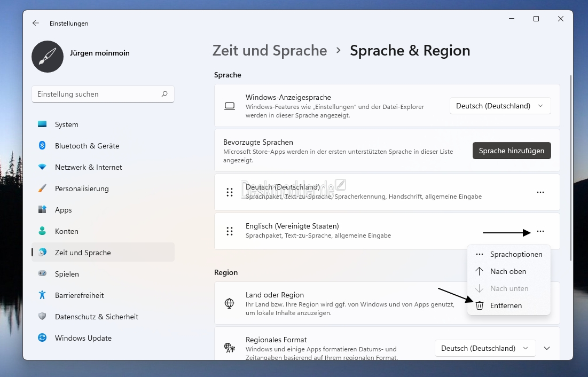Click the Regionales Format title text
The image size is (588, 377).
276,340
